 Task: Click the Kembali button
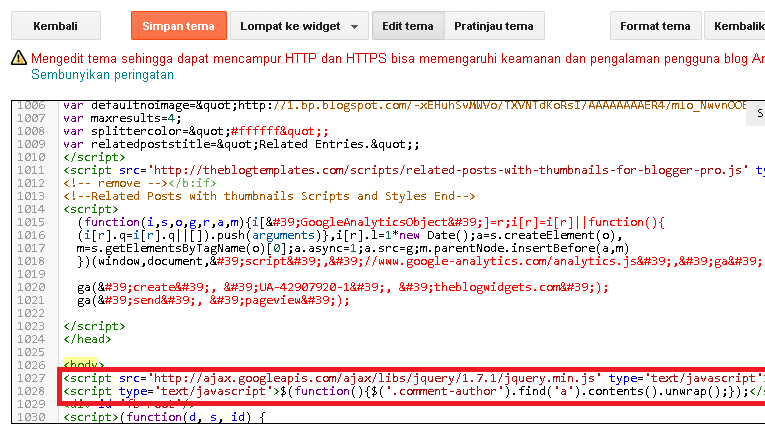(x=56, y=26)
